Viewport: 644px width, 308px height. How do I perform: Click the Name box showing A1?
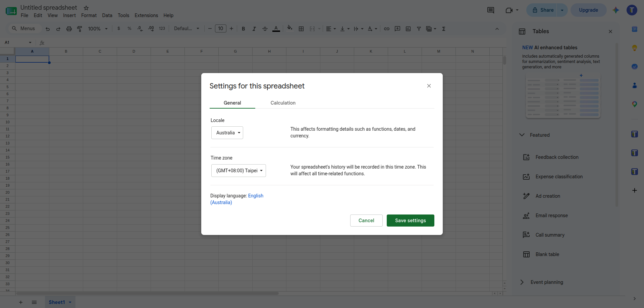click(18, 43)
